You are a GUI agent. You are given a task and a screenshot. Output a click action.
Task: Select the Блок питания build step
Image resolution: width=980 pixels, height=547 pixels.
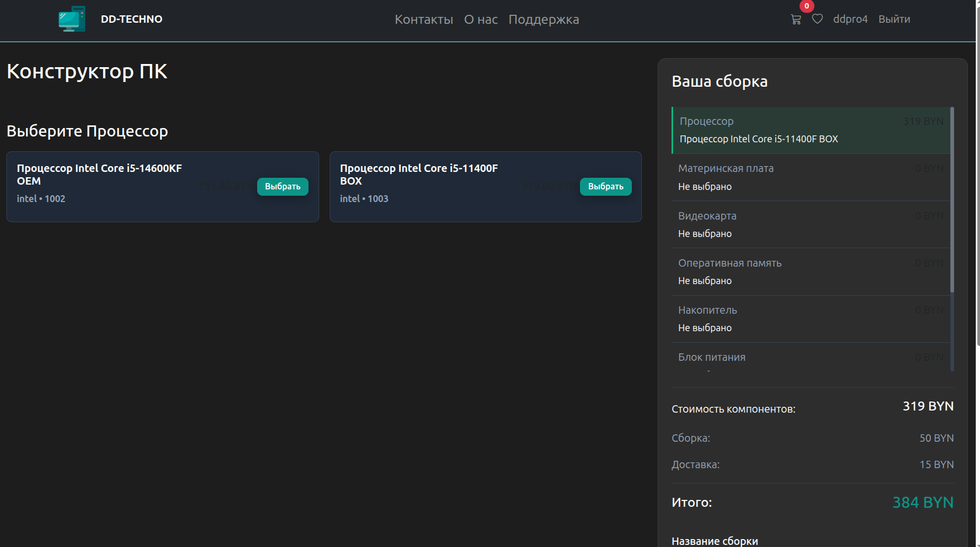[811, 357]
